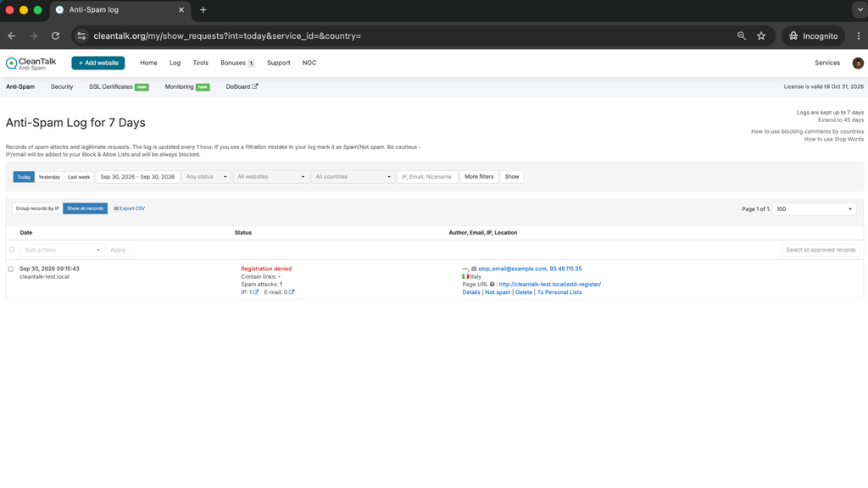The width and height of the screenshot is (868, 488).
Task: Switch to the Monitoring tab
Action: pyautogui.click(x=186, y=87)
